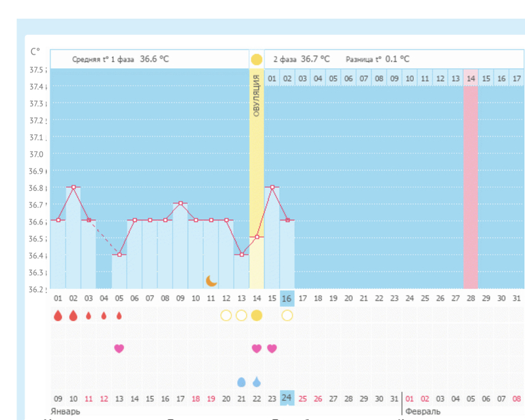Select the pink phase-2 day 14 header cell
The height and width of the screenshot is (420, 525).
point(470,78)
